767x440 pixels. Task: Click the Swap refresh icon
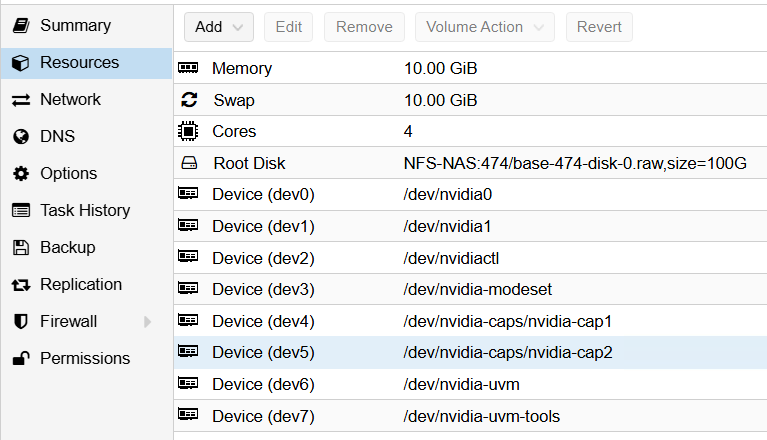tap(188, 100)
